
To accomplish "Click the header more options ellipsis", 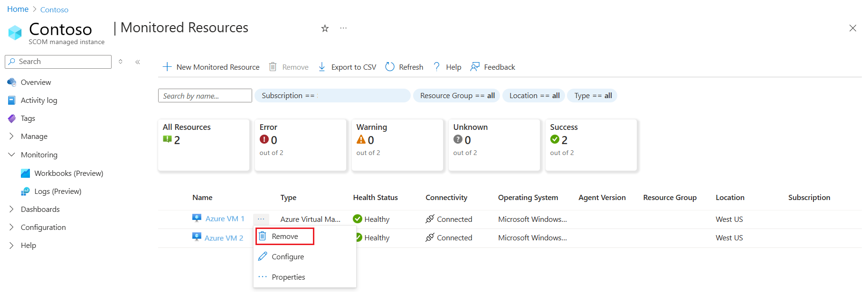I will coord(343,28).
